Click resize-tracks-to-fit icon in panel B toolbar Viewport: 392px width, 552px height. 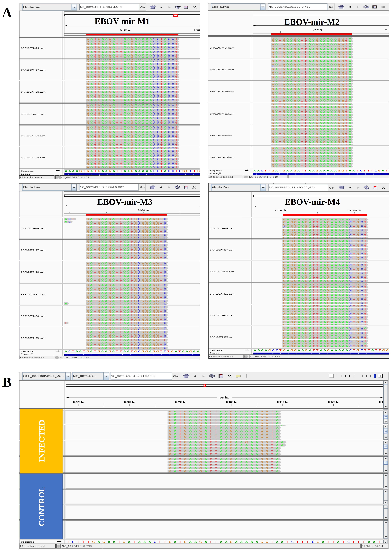pos(229,376)
